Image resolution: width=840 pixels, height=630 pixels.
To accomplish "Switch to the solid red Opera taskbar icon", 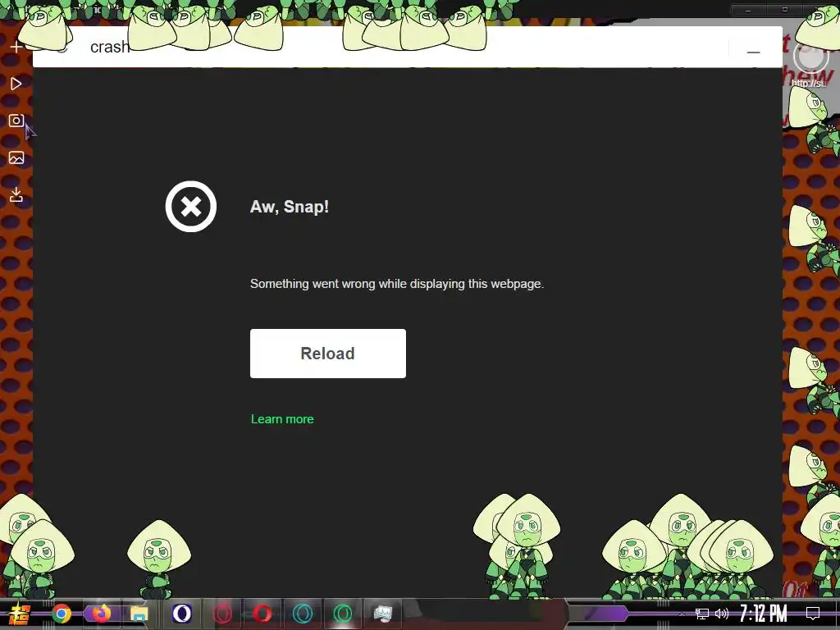I will (262, 614).
